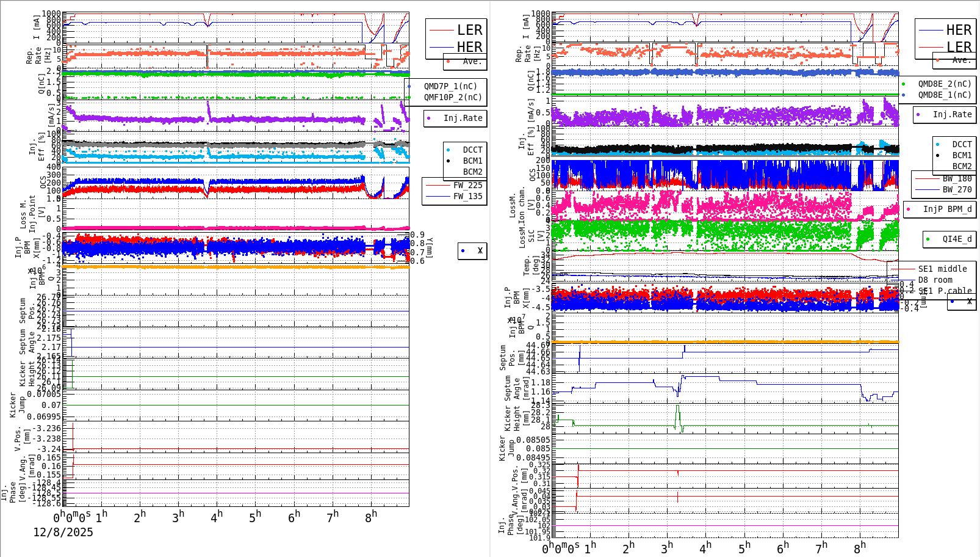Select the Inj.Rate legend in the left plot

coord(463,118)
